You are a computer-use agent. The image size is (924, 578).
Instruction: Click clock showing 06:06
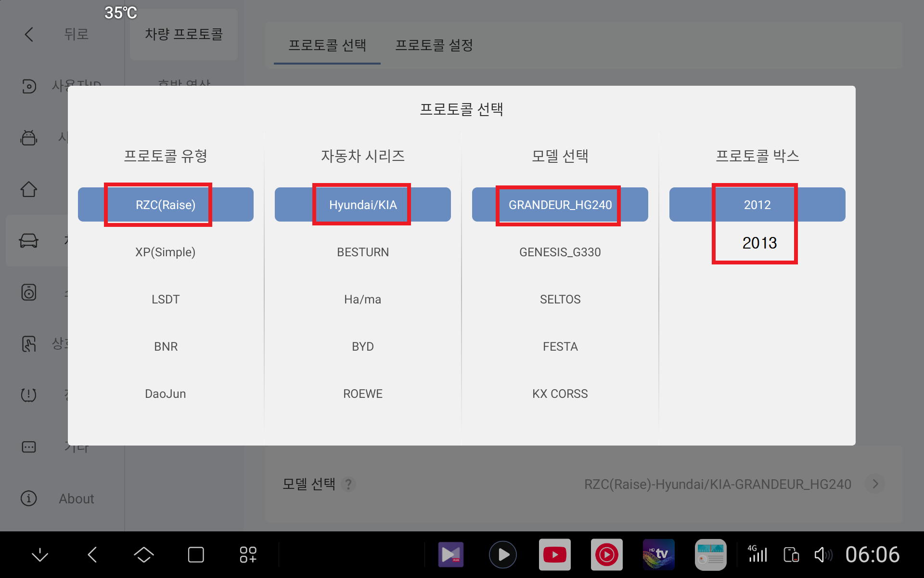[x=873, y=555]
